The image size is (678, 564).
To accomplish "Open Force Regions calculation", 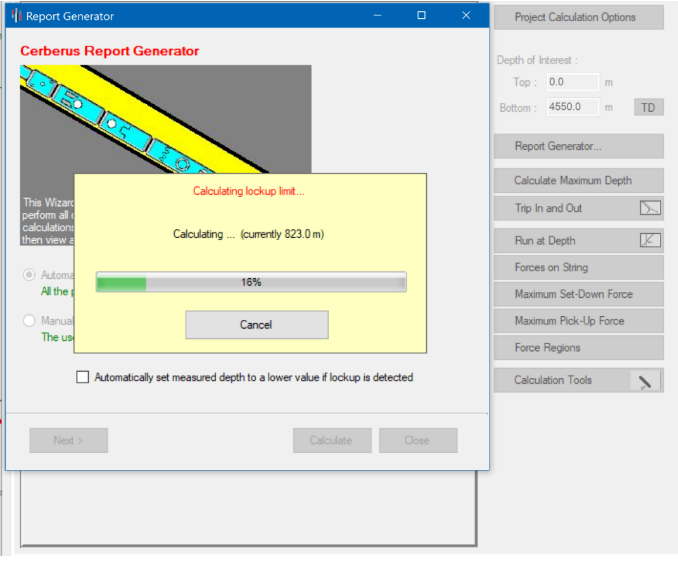I will coord(579,348).
